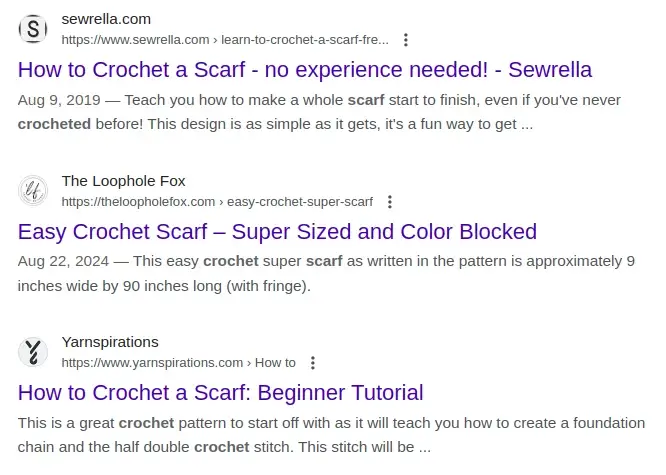Open three-dot menu for Yarnspirations result
This screenshot has height=475, width=666.
(x=313, y=363)
